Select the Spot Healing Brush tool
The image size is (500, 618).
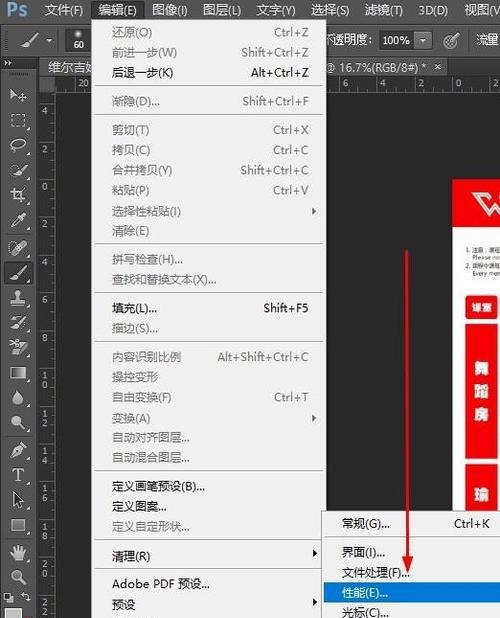(x=18, y=248)
